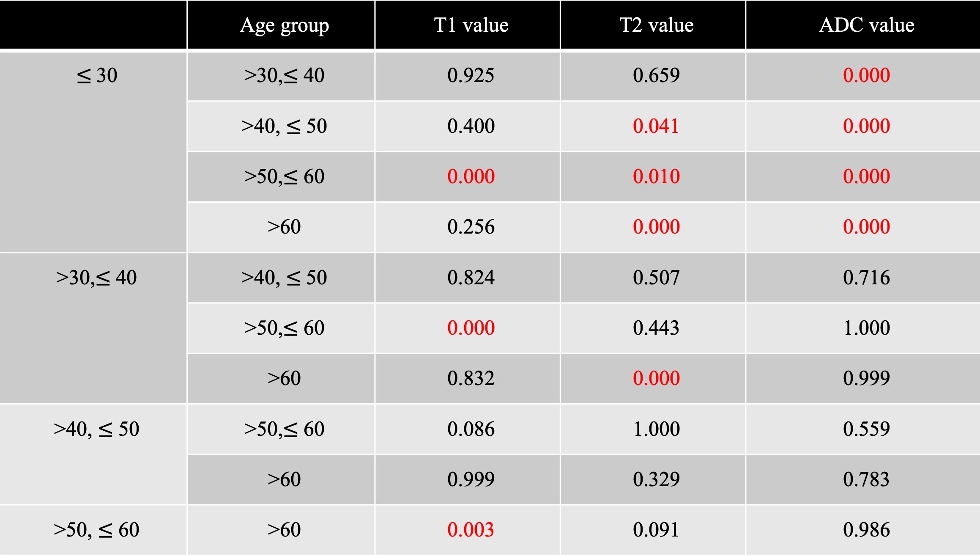Select the T2 value 0.443
Image resolution: width=980 pixels, height=556 pixels.
click(x=656, y=328)
